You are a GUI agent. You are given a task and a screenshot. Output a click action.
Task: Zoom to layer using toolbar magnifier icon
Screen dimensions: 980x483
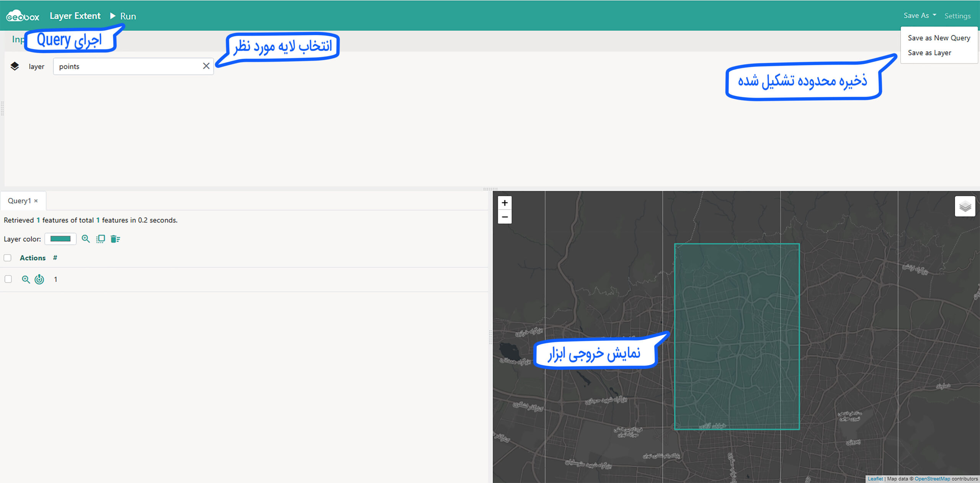[86, 239]
